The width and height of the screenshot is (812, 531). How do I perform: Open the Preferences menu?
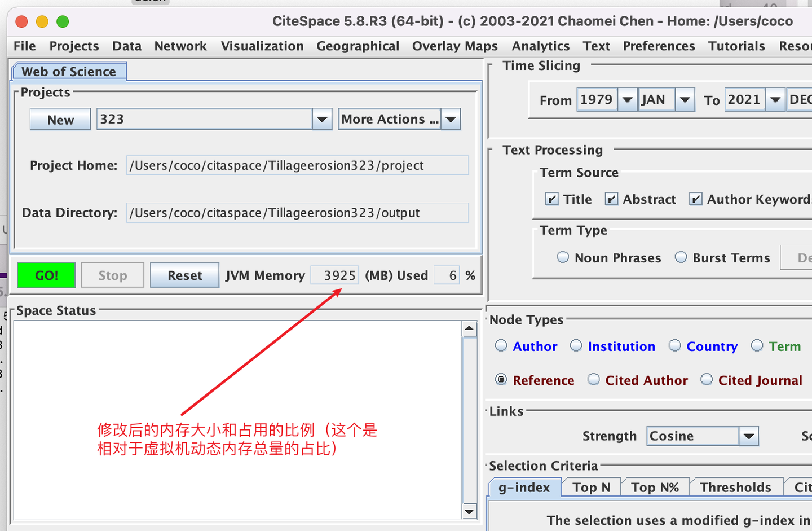coord(659,46)
